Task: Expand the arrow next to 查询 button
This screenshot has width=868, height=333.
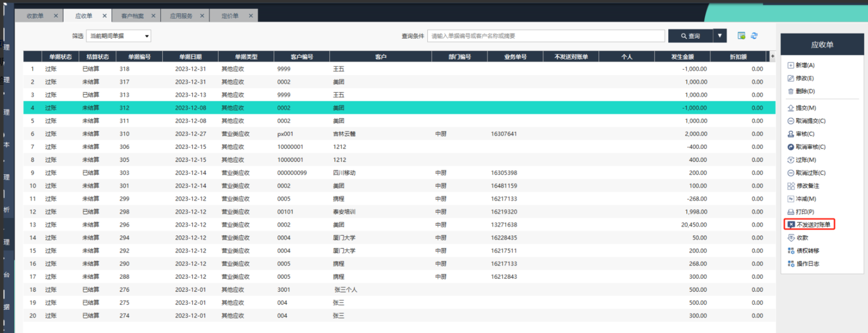Action: [719, 36]
